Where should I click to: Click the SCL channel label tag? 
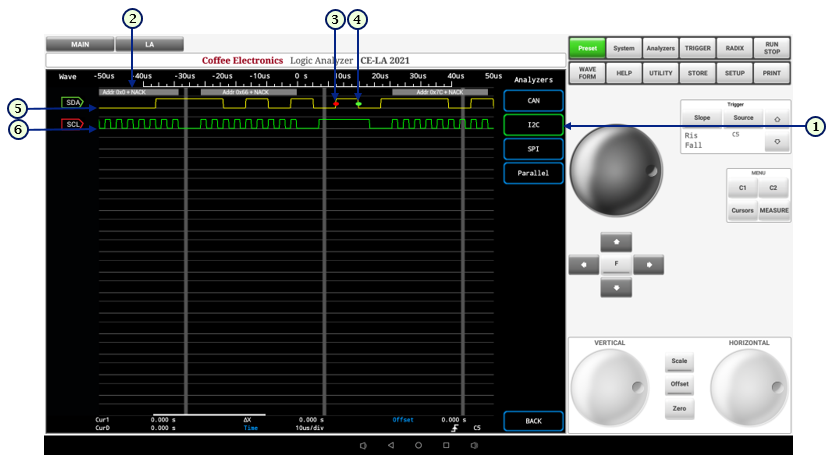[x=73, y=124]
